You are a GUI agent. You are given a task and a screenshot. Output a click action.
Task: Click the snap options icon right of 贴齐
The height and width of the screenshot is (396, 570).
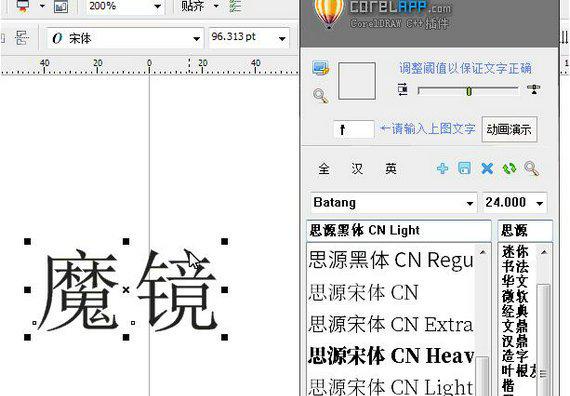[x=236, y=6]
